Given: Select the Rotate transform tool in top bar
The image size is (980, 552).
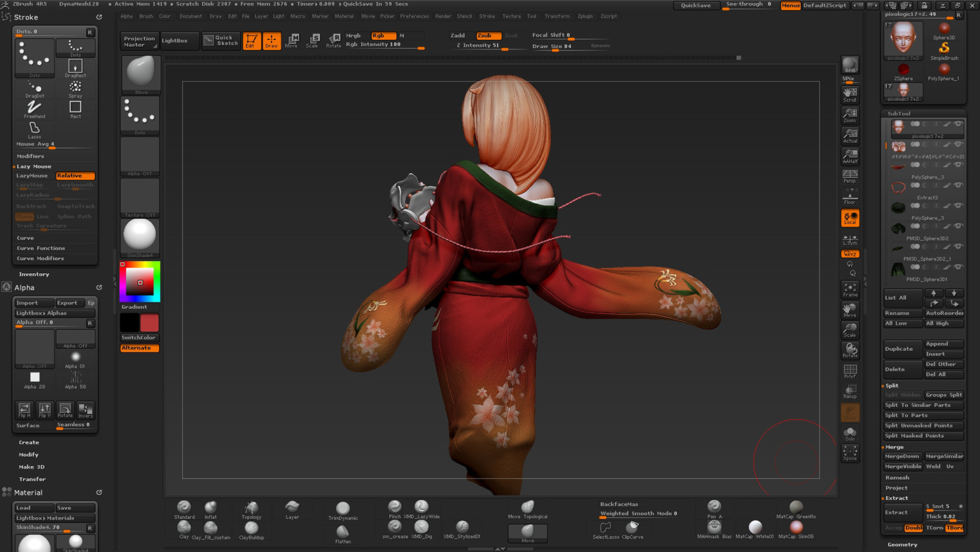Looking at the screenshot, I should pos(334,41).
